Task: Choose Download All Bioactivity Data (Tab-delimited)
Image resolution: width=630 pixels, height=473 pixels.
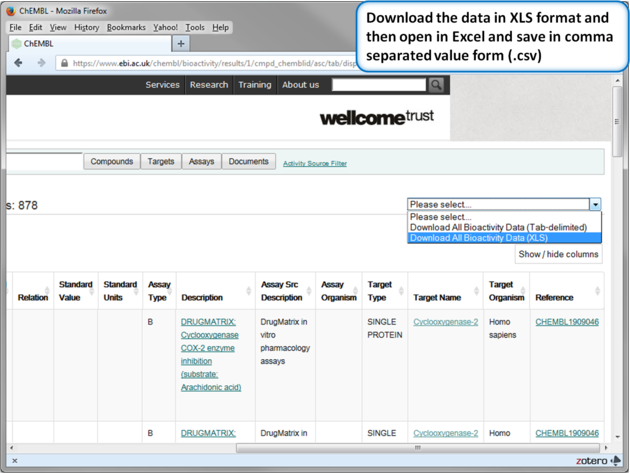Action: coord(498,227)
